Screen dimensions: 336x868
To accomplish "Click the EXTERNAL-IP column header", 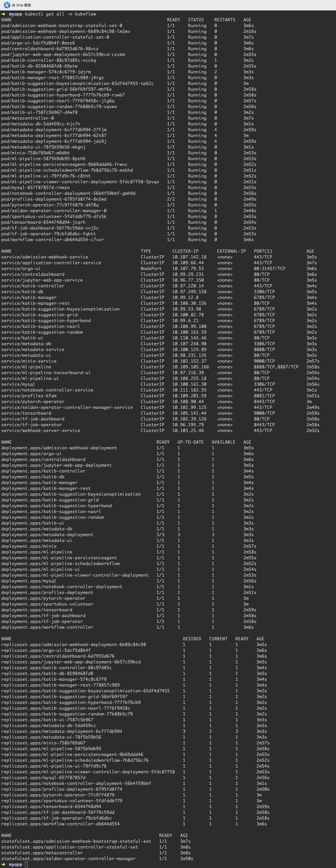I will tap(231, 251).
